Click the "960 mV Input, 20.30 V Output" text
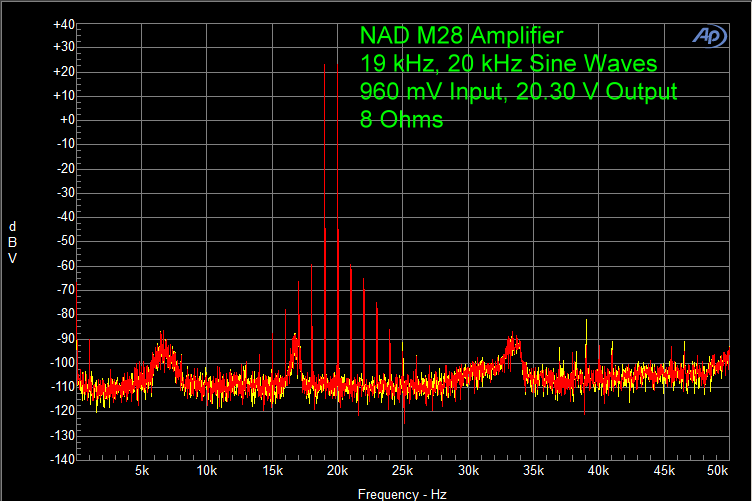This screenshot has width=752, height=501. pyautogui.click(x=518, y=92)
